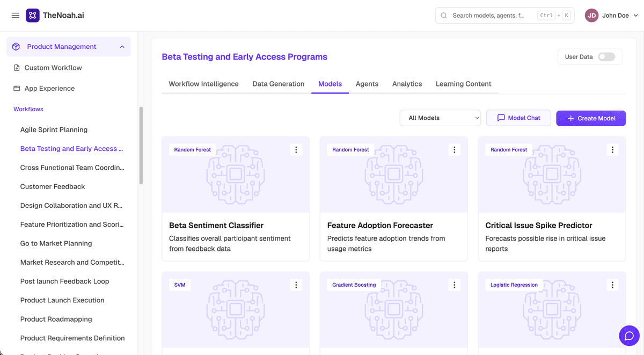
Task: Open Post launch Feedback Loop workflow
Action: 64,281
